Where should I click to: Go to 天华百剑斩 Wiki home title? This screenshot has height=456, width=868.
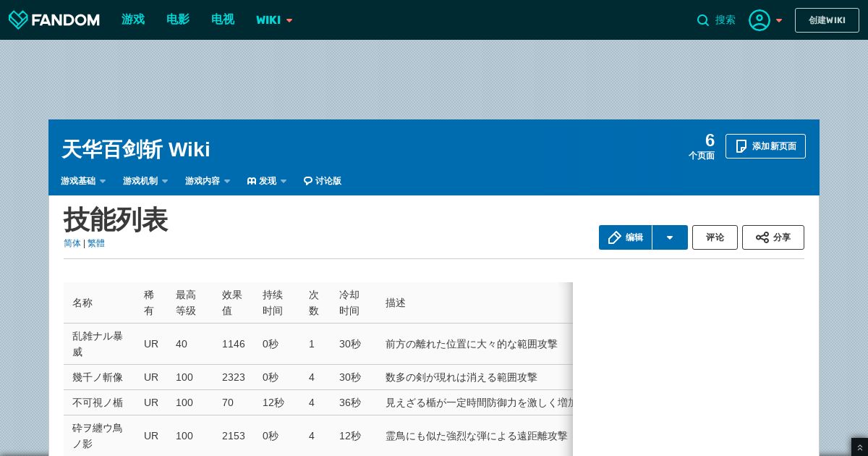(136, 149)
